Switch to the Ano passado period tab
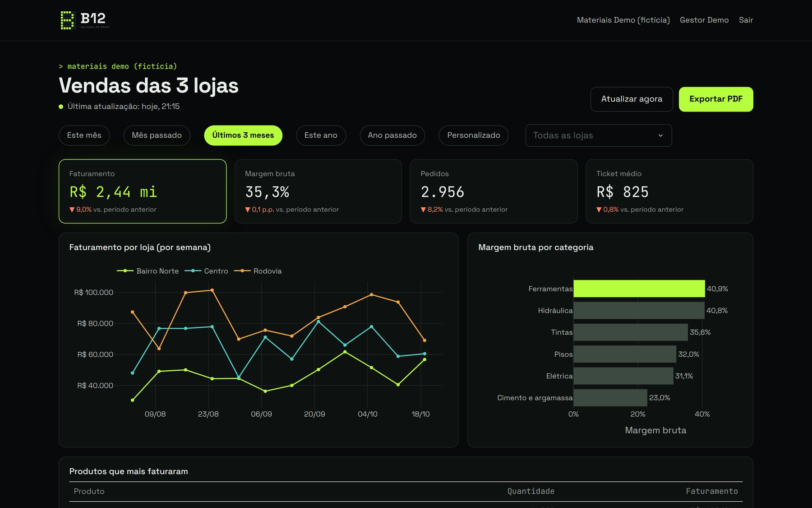The image size is (812, 508). pos(392,135)
